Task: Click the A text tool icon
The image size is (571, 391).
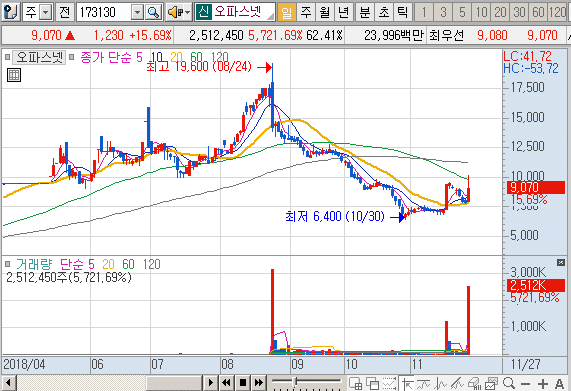Action: coord(559,383)
